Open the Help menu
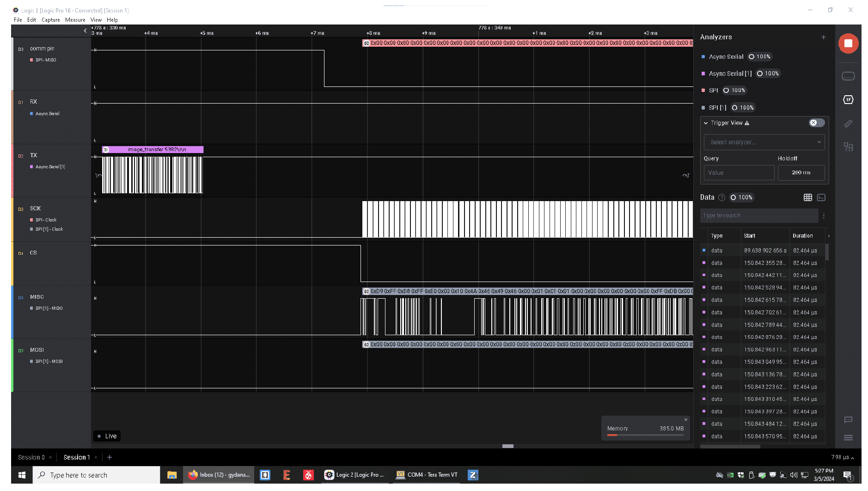The width and height of the screenshot is (868, 491). (112, 20)
